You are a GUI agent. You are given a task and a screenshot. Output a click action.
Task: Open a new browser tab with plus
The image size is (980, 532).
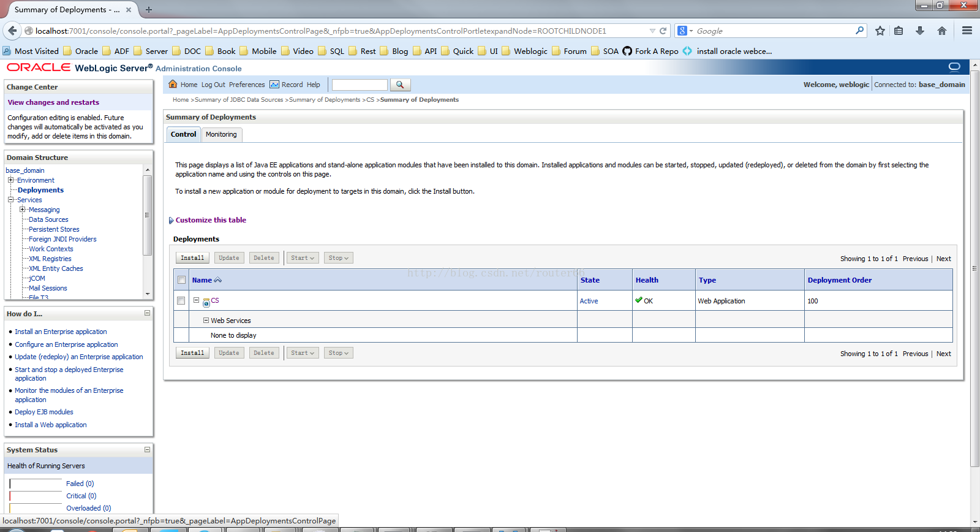click(149, 10)
